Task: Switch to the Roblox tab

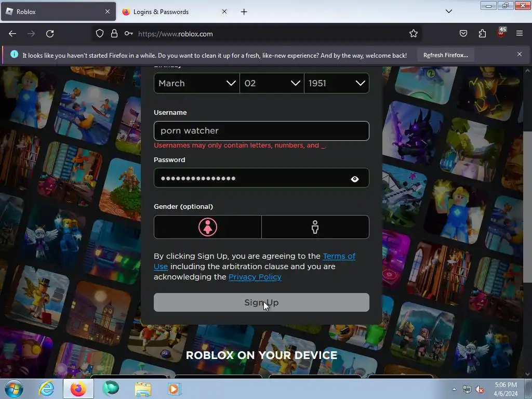Action: click(58, 11)
